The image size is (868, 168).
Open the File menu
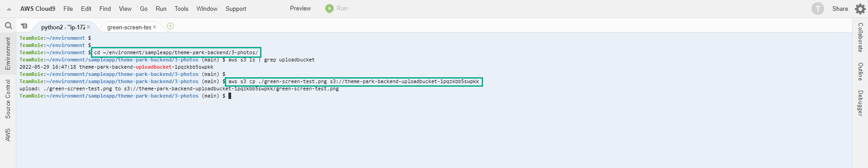point(68,9)
